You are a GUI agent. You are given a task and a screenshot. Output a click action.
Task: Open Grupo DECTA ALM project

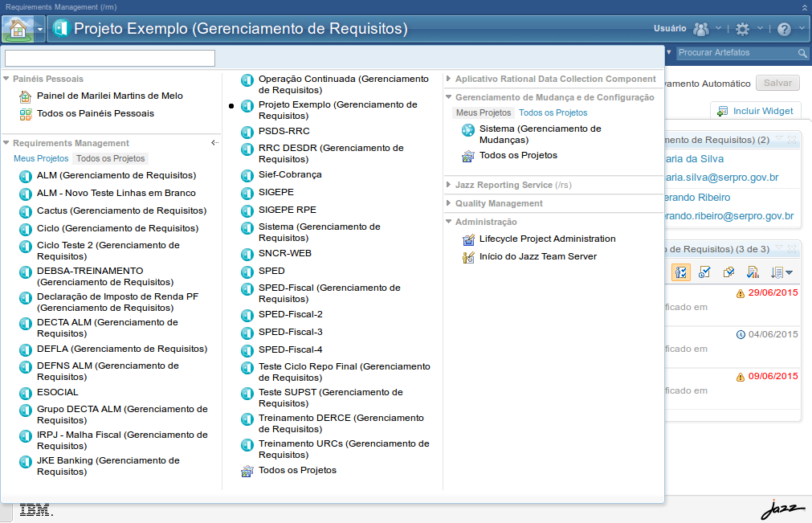click(x=122, y=415)
